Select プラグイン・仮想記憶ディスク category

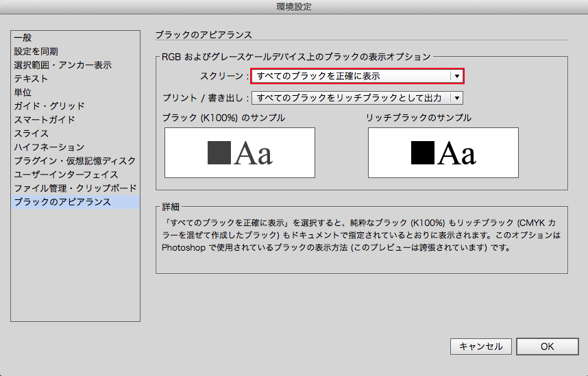[x=75, y=161]
